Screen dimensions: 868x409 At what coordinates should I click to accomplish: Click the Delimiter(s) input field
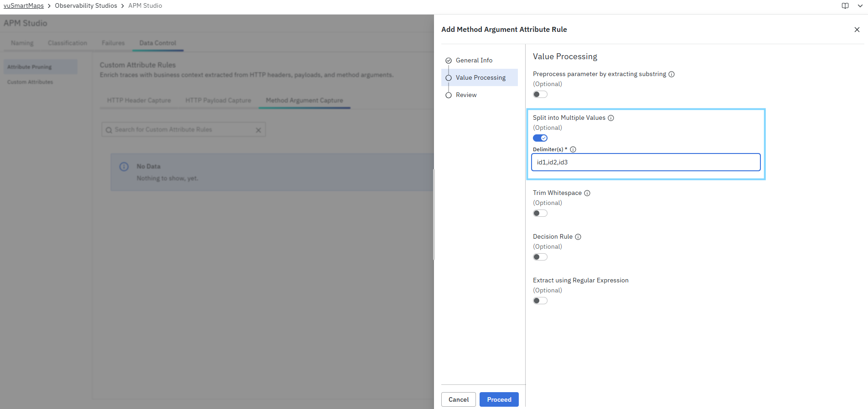[x=646, y=162]
